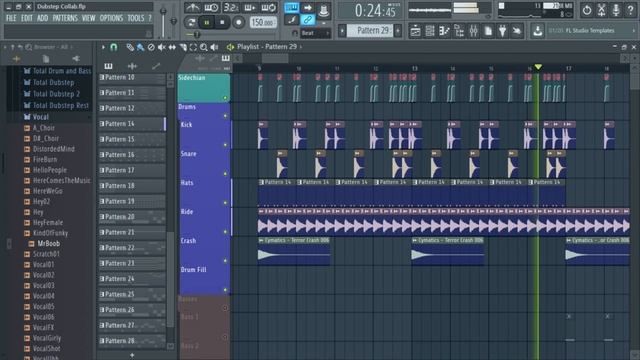640x360 pixels.
Task: Open the OPTIONS menu
Action: (x=111, y=18)
